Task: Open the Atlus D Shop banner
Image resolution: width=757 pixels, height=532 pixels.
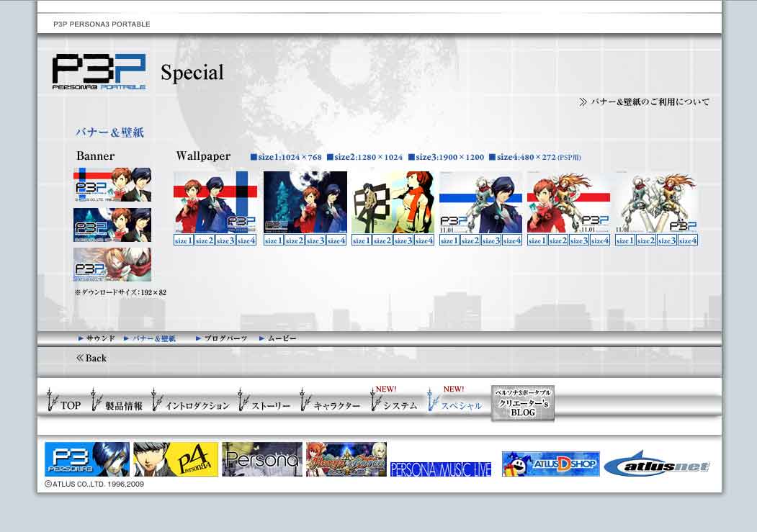Action: pyautogui.click(x=551, y=464)
